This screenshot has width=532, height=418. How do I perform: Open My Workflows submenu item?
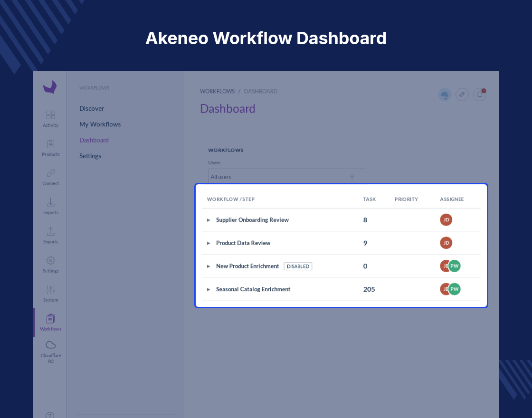point(100,124)
